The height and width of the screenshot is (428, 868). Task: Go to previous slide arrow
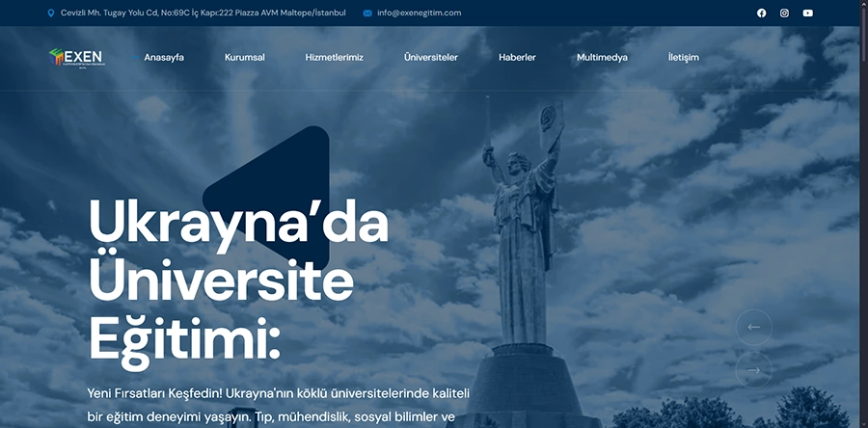pyautogui.click(x=753, y=327)
